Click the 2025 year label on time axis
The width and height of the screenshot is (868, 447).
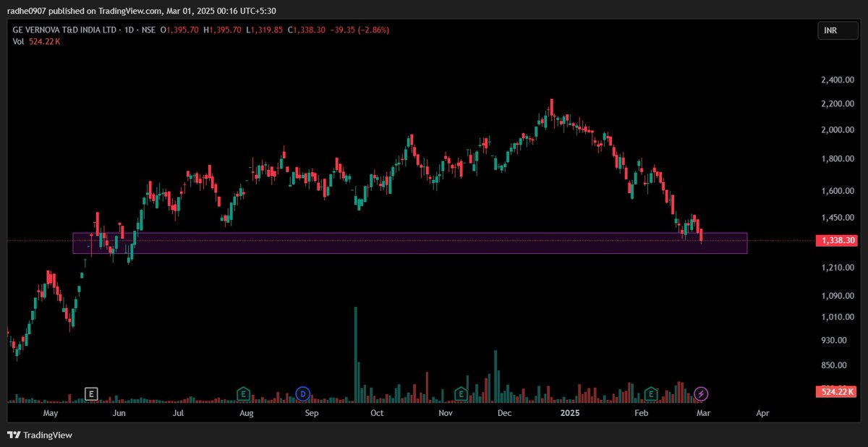pyautogui.click(x=570, y=413)
